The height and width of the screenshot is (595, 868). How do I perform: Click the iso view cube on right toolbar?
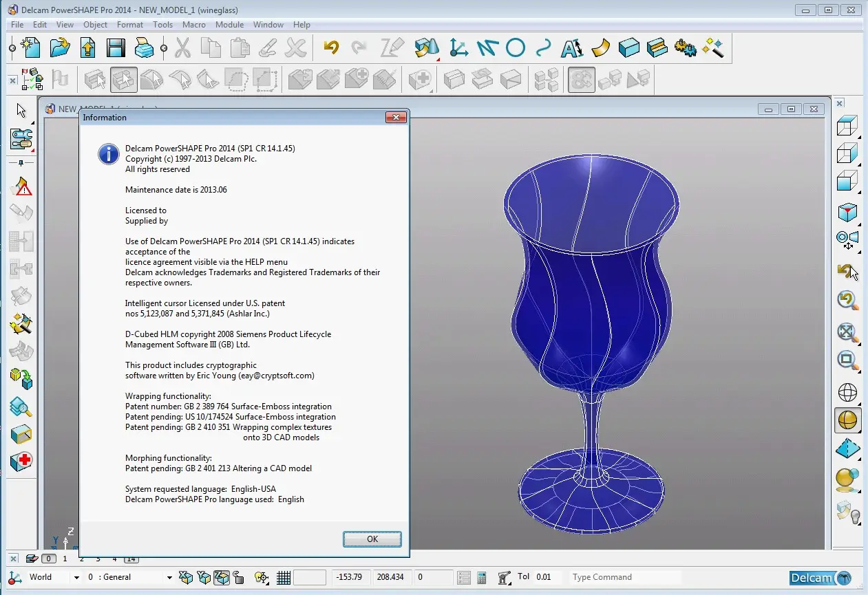[x=847, y=210]
